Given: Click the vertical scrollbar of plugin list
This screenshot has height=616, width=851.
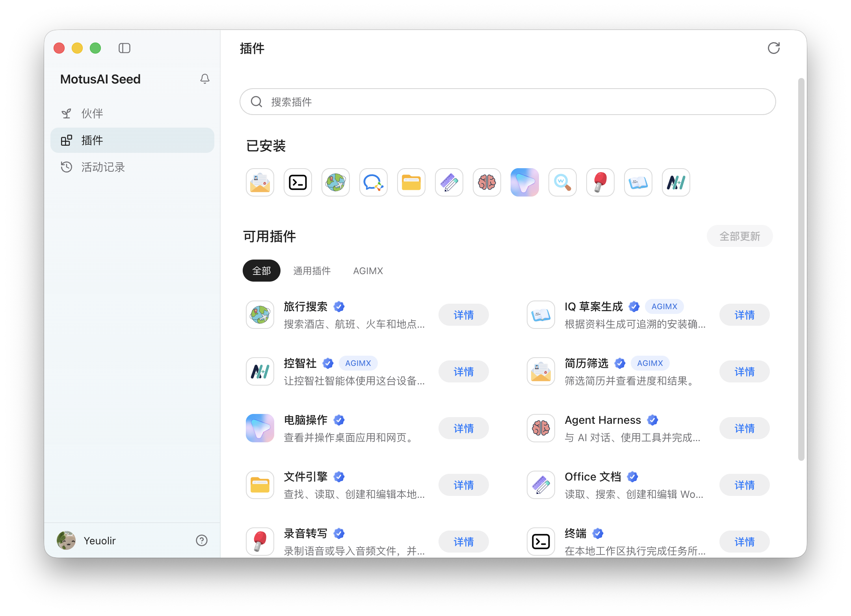Looking at the screenshot, I should (x=801, y=269).
